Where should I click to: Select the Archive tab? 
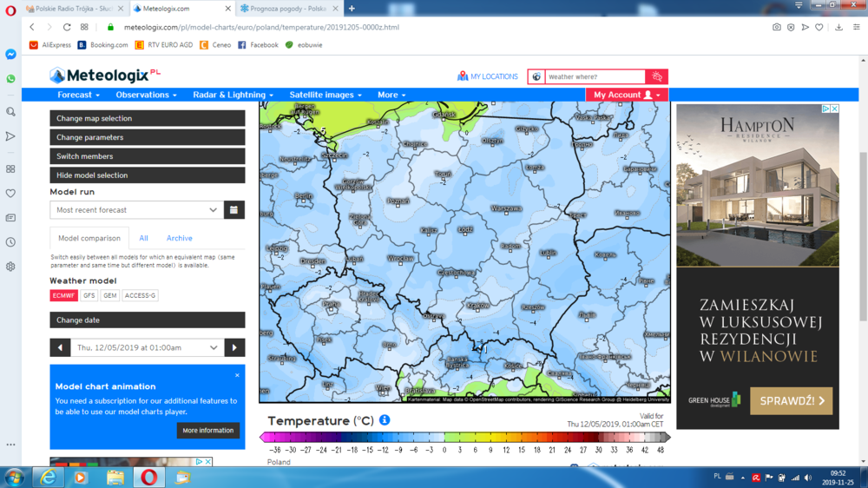180,238
